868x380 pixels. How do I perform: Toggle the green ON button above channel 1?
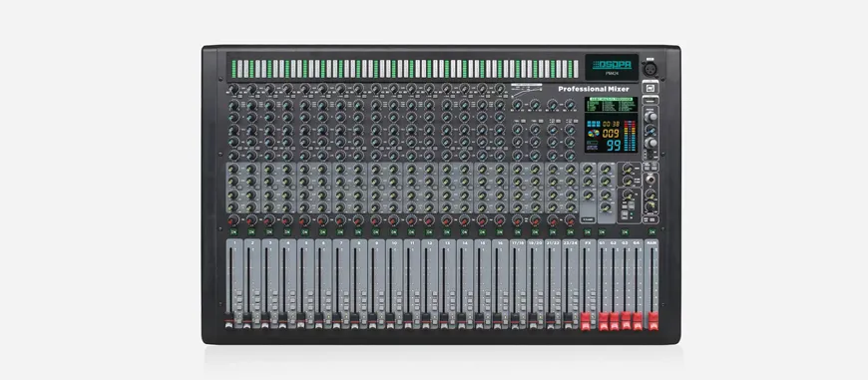coord(234,232)
